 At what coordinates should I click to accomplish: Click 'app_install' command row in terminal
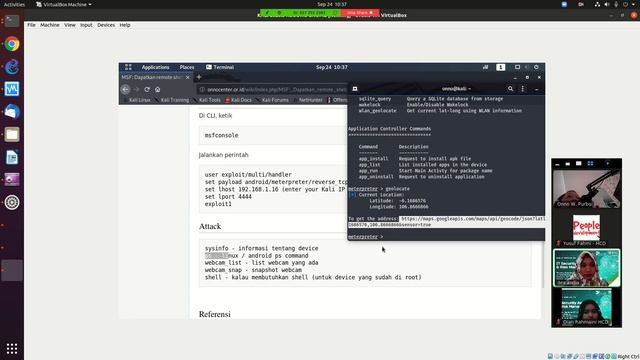[x=415, y=158]
